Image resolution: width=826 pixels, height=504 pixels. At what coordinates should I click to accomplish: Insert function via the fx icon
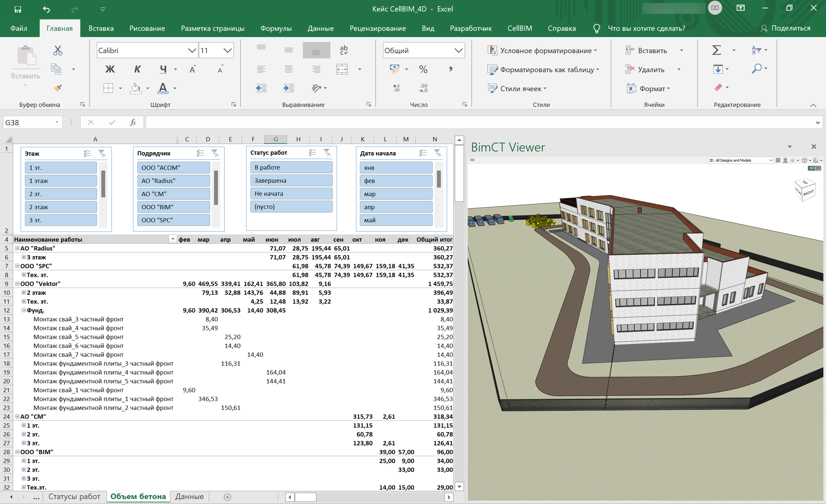pyautogui.click(x=132, y=122)
